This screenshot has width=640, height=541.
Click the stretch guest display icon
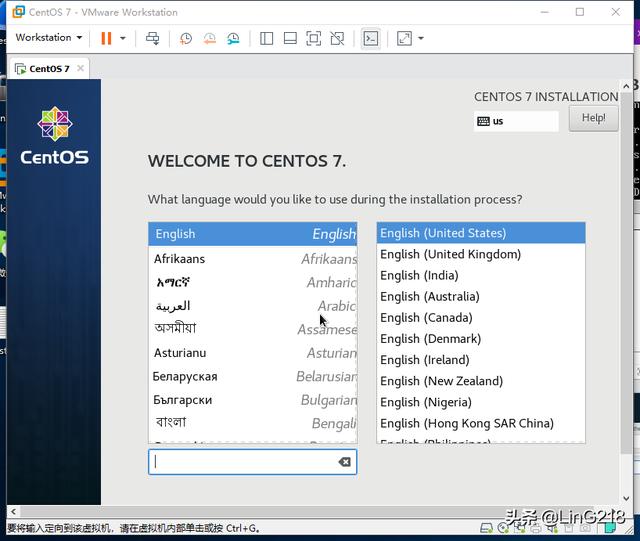(404, 38)
